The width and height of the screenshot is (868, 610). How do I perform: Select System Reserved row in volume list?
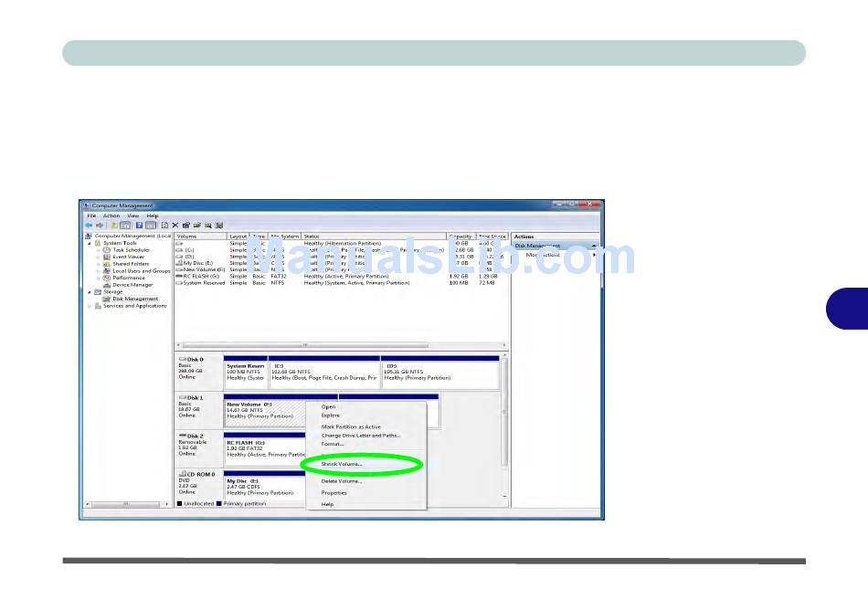tap(342, 283)
